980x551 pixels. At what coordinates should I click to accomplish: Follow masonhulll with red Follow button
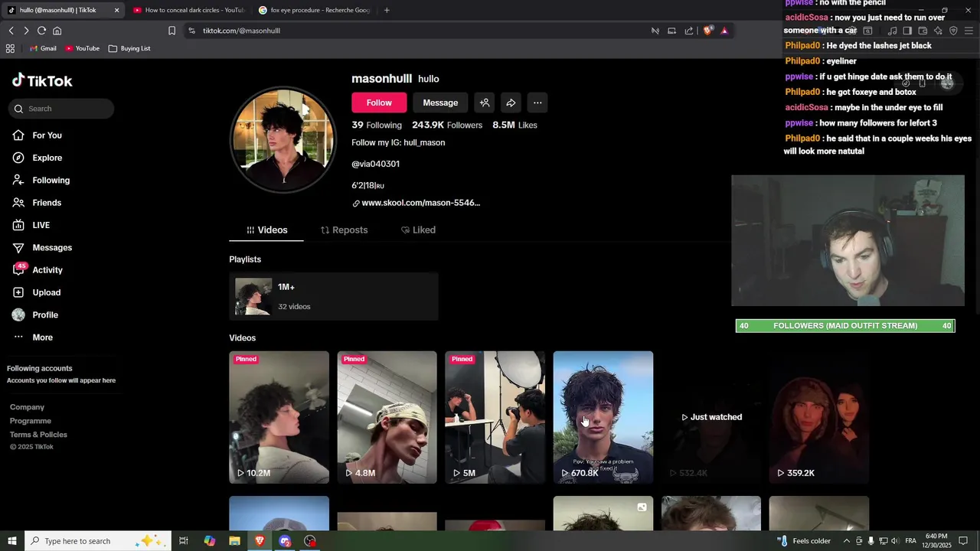tap(379, 103)
